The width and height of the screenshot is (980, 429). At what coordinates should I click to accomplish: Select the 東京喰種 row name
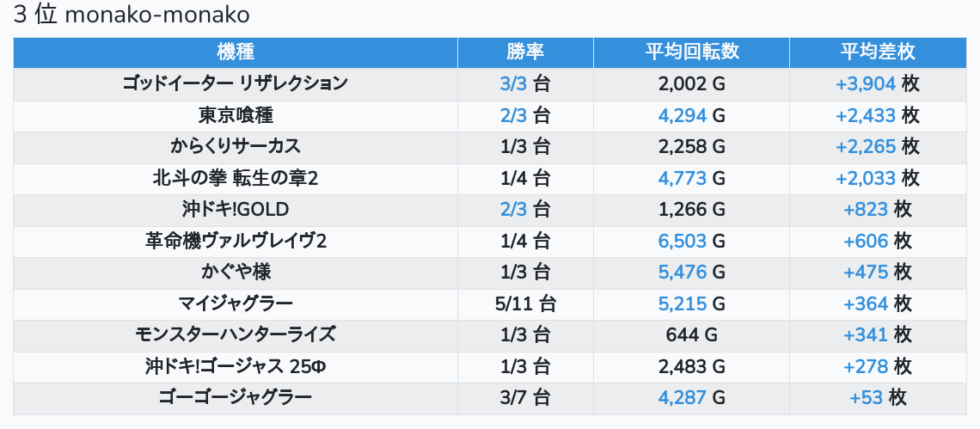click(235, 115)
